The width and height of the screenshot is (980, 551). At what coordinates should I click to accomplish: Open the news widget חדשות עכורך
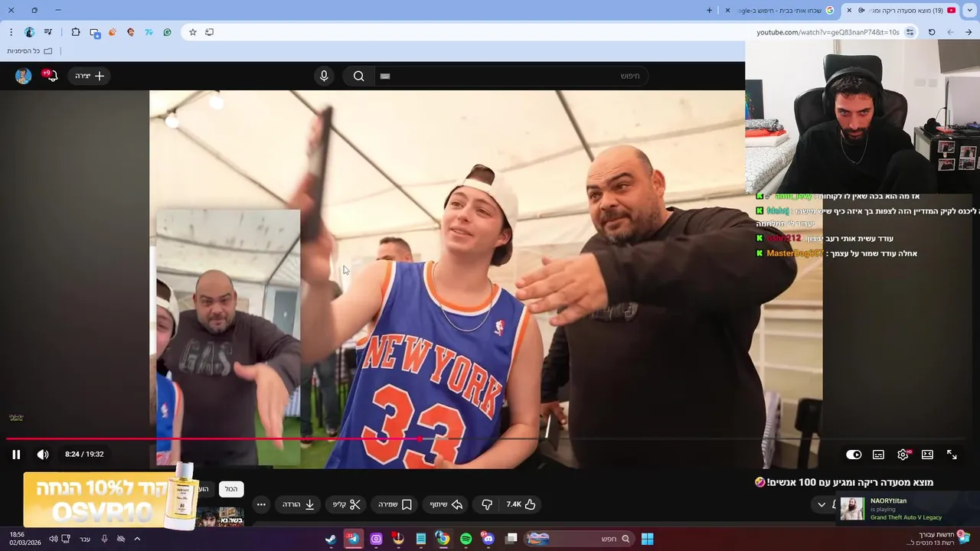click(x=938, y=538)
